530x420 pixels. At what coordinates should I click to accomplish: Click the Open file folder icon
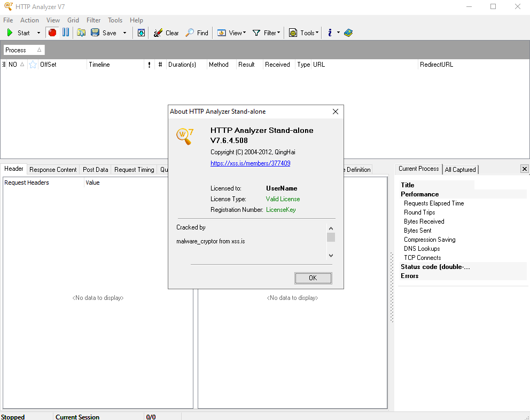point(81,33)
